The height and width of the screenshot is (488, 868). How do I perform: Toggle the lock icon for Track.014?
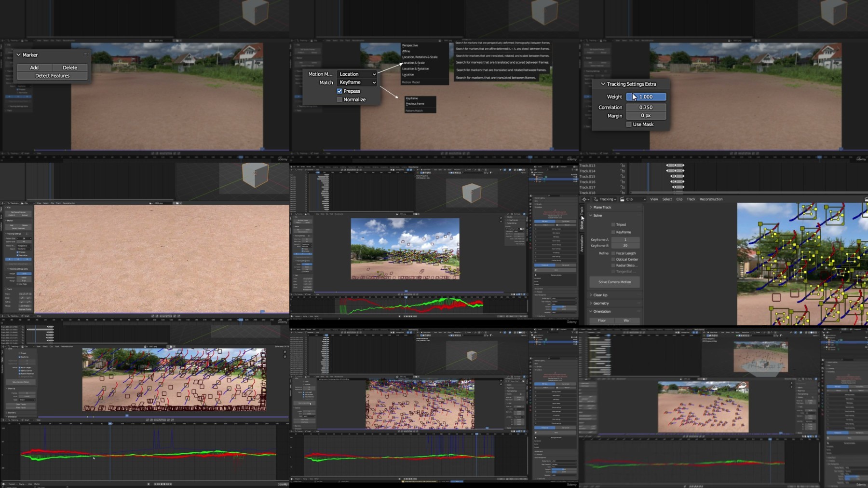[623, 171]
